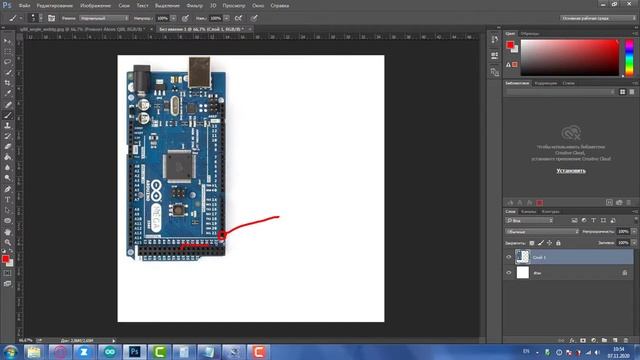Toggle lock transparent pixels
Screen dimensions: 640x360
(x=532, y=243)
